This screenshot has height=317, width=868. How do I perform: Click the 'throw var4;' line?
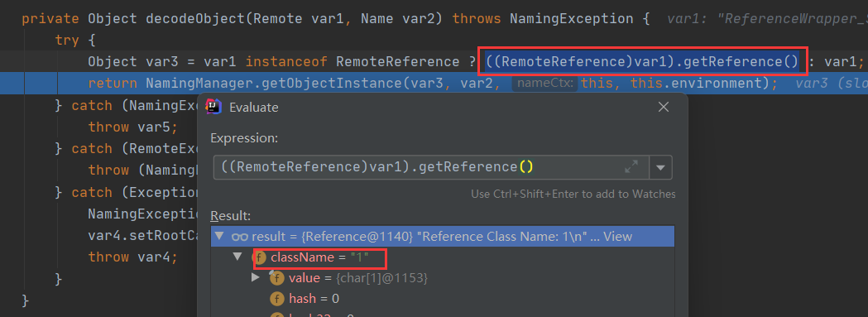coord(133,257)
